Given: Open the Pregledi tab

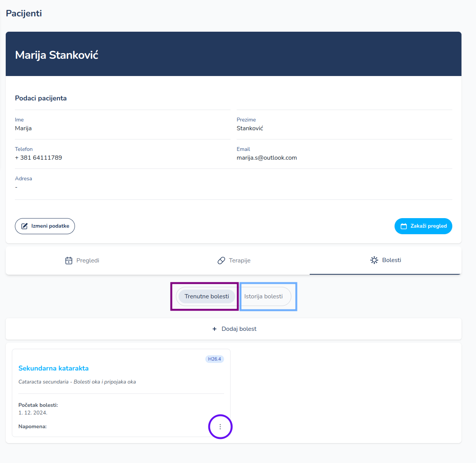Looking at the screenshot, I should point(82,261).
